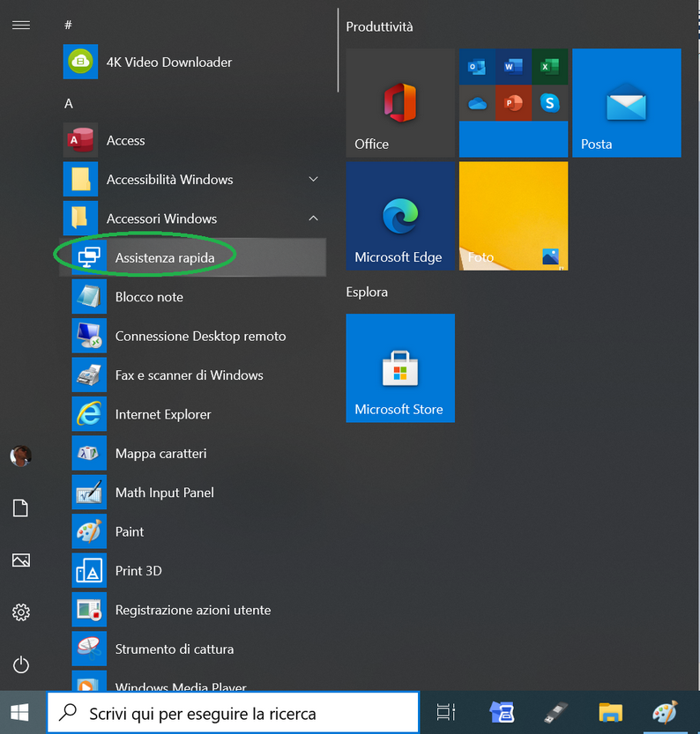The height and width of the screenshot is (734, 700).
Task: Click the app list scrollbar
Action: click(x=338, y=50)
